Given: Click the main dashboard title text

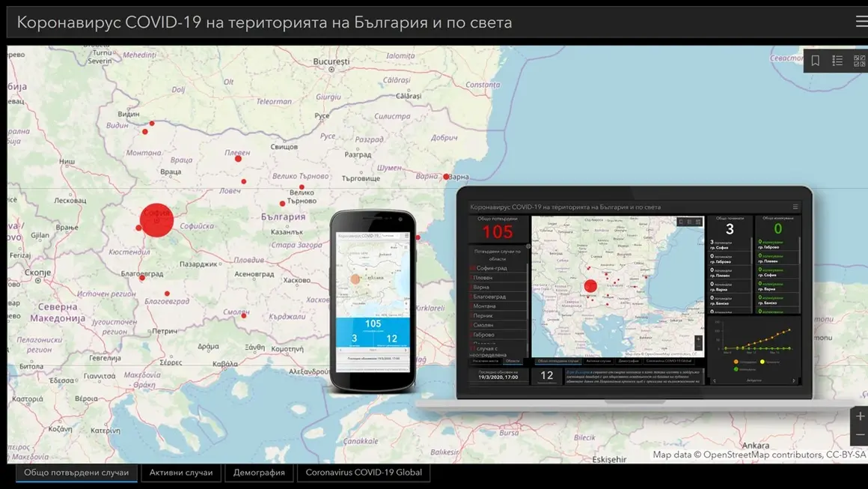Looking at the screenshot, I should click(x=265, y=22).
